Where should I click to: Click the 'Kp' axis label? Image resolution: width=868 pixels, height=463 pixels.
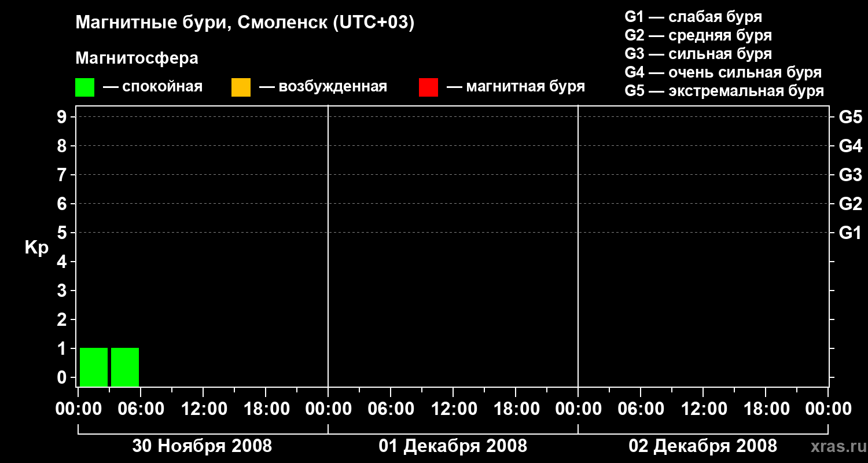click(x=36, y=248)
